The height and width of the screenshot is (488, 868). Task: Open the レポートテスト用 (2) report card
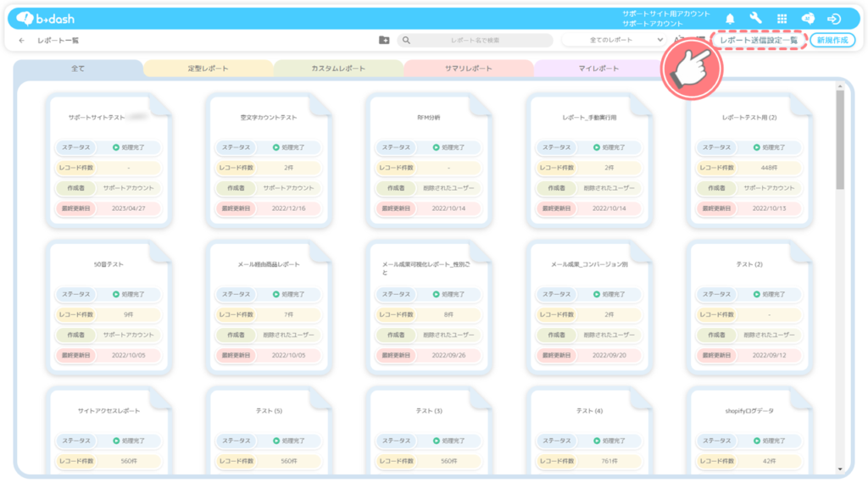coord(749,160)
